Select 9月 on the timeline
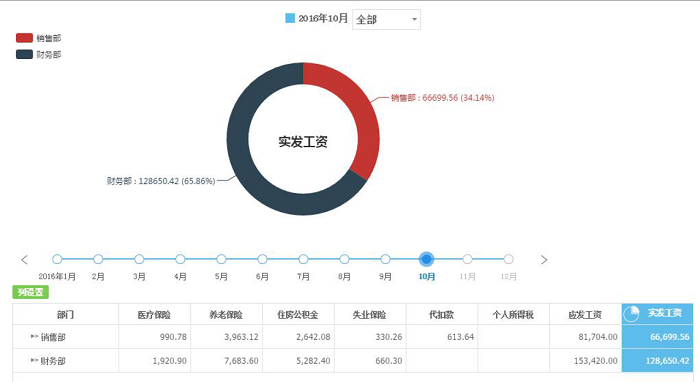 pos(385,259)
